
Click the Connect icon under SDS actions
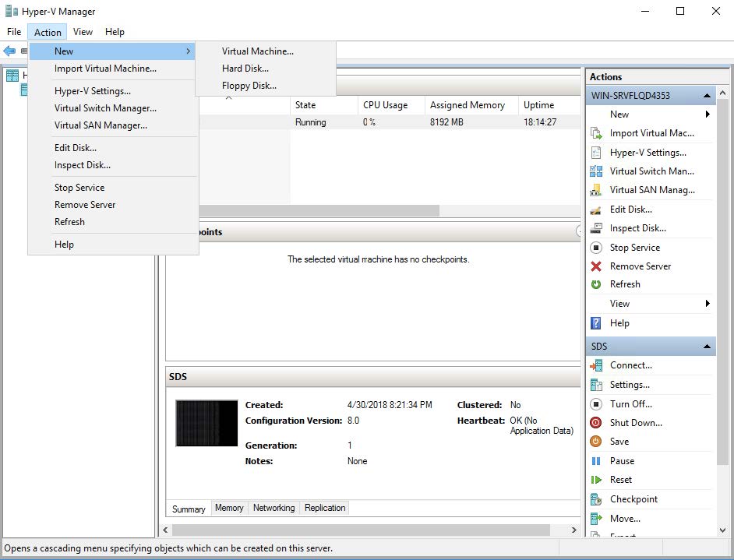point(596,365)
